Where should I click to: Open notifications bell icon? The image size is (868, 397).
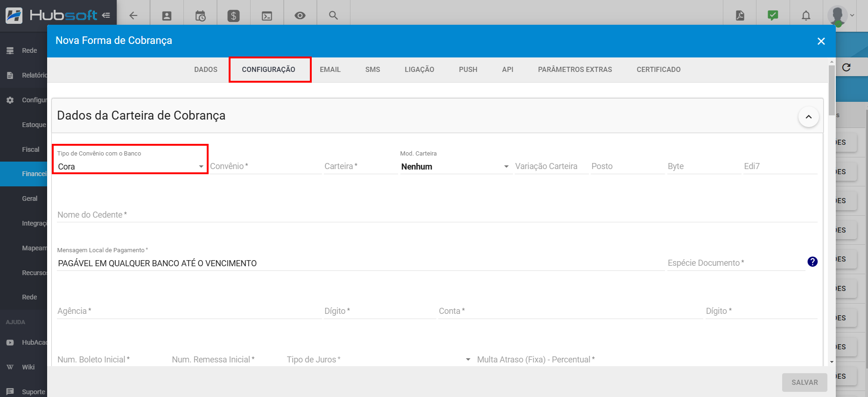point(806,15)
